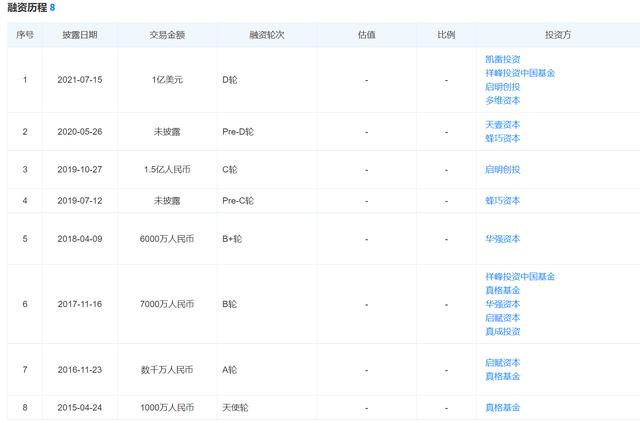Open 天壹资本 investor link
Image resolution: width=640 pixels, height=423 pixels.
502,125
